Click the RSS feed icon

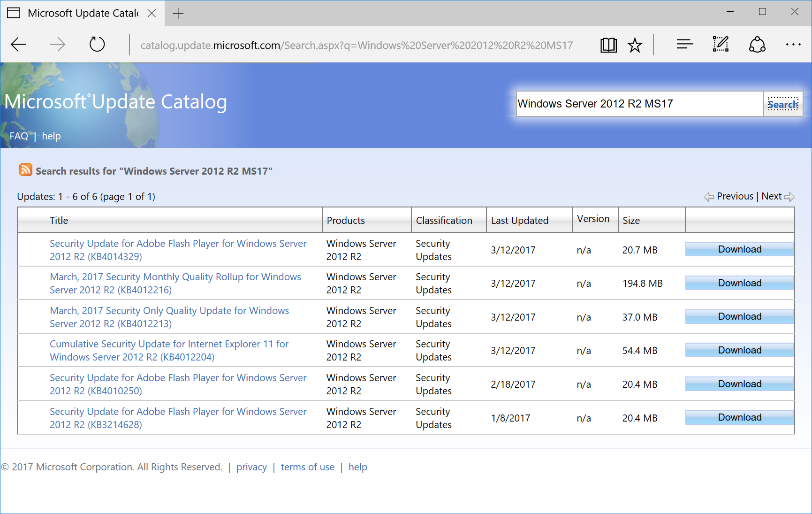(25, 170)
